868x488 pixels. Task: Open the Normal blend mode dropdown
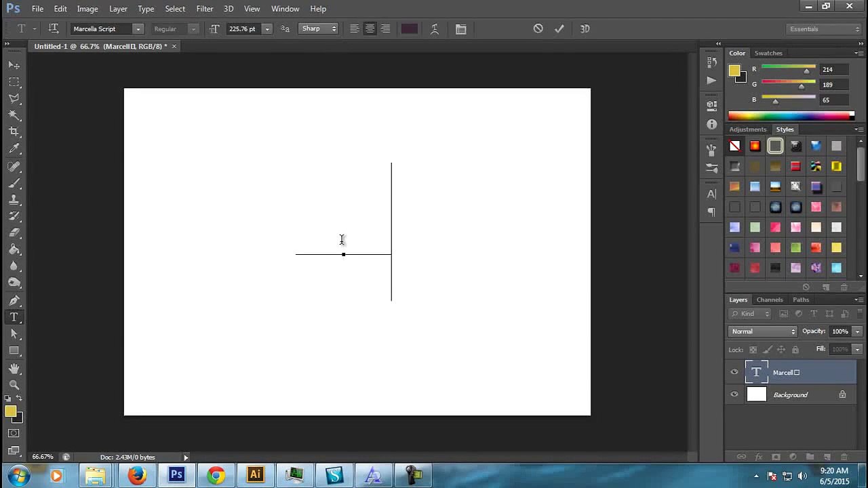(763, 331)
